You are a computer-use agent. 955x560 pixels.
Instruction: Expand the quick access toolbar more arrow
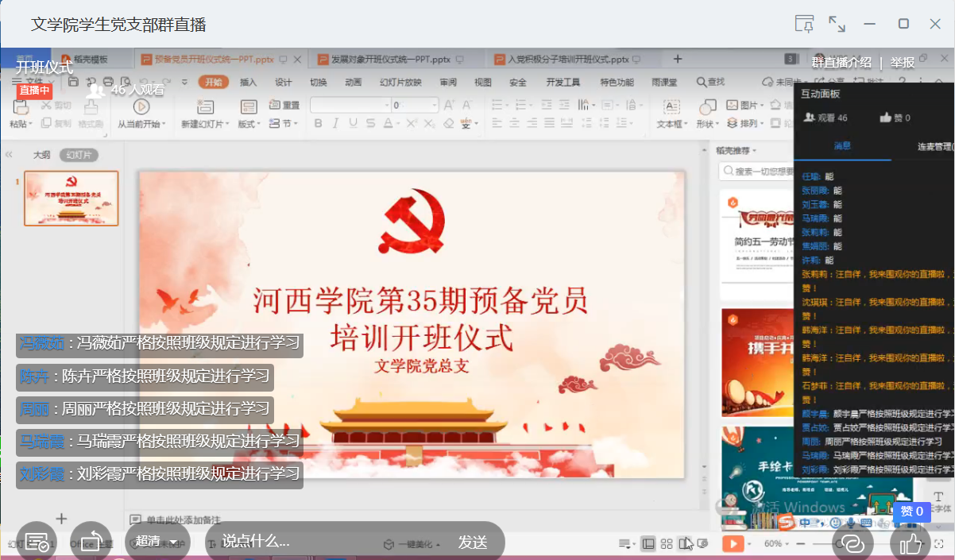coord(184,81)
